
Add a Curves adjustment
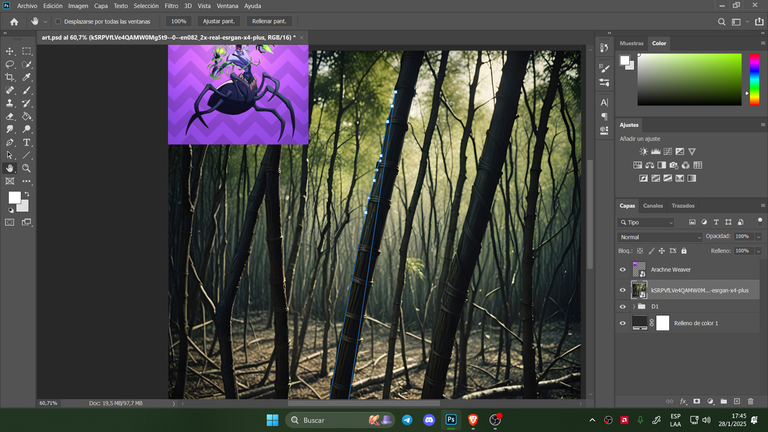coord(668,151)
